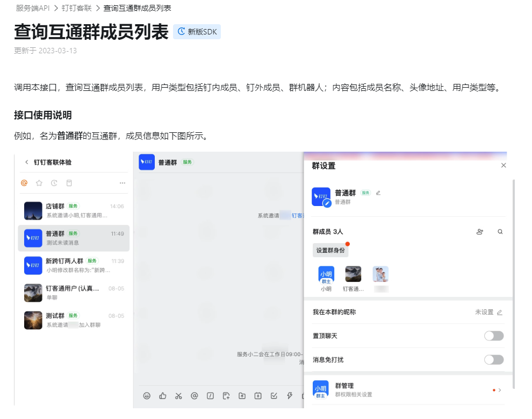Click the 我在本群的昵称 row label
The height and width of the screenshot is (419, 532).
pyautogui.click(x=334, y=312)
